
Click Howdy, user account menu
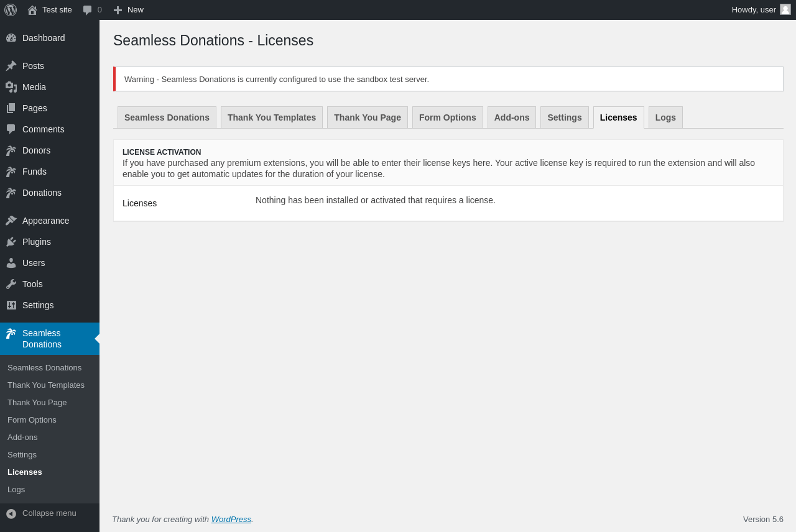click(761, 10)
